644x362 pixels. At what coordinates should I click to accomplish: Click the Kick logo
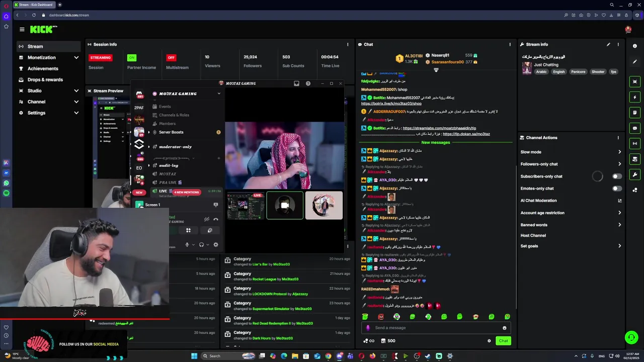43,30
